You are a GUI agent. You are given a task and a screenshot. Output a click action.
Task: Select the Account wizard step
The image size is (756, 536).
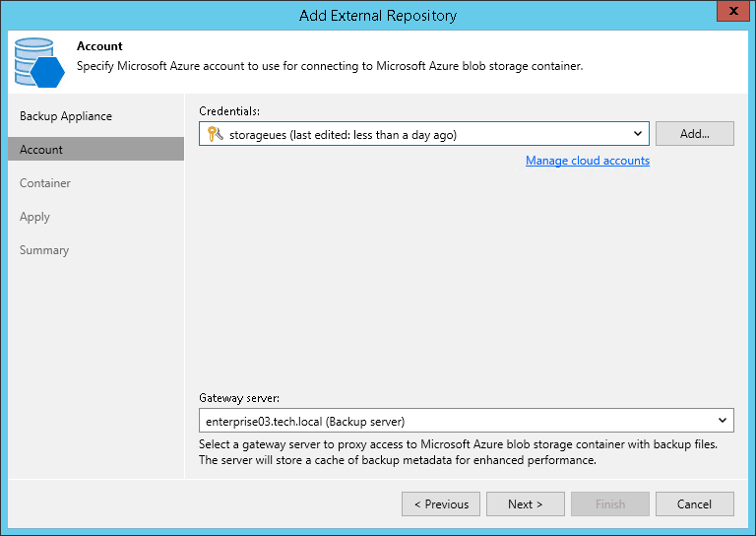(x=95, y=149)
